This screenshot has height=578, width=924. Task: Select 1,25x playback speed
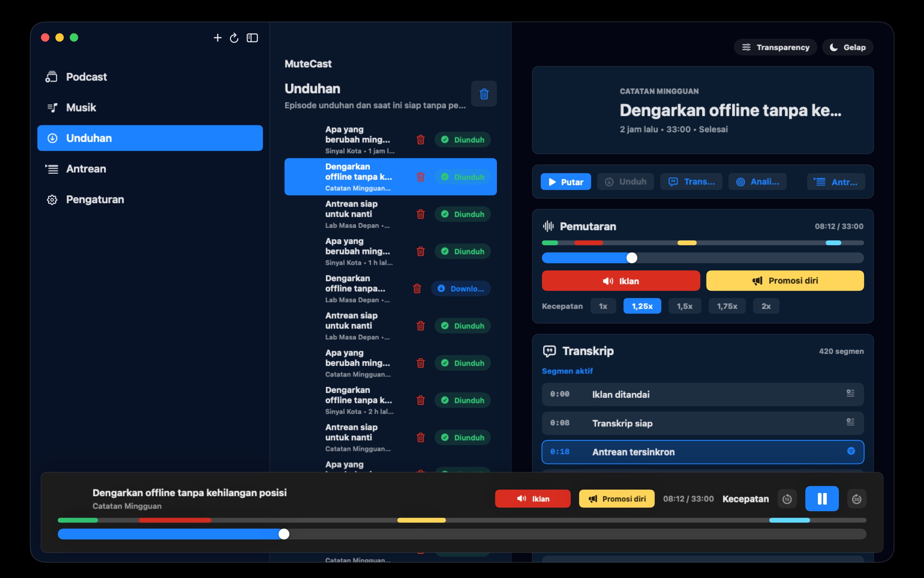[642, 306]
